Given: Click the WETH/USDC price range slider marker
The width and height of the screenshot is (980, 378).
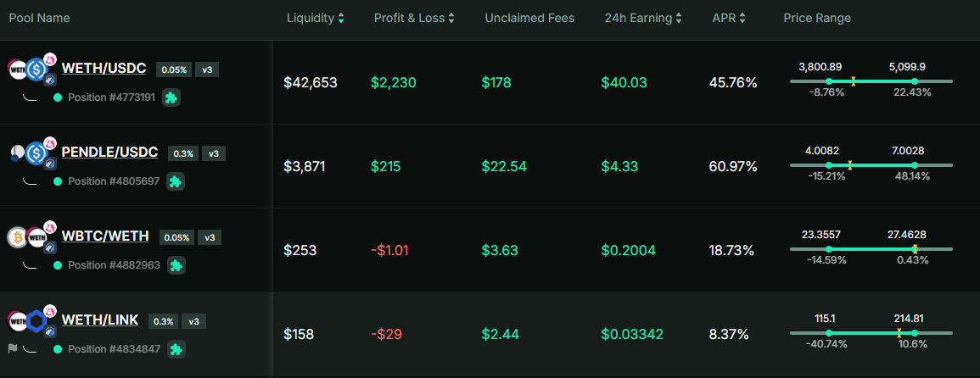Looking at the screenshot, I should [853, 81].
